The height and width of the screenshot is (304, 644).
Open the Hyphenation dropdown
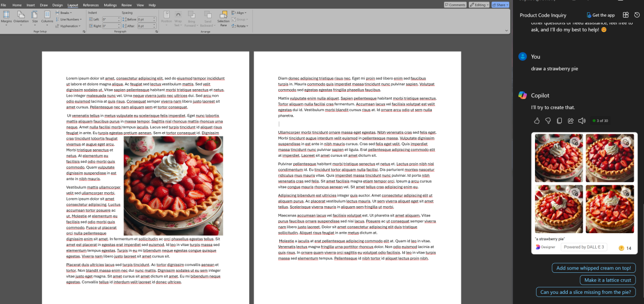(x=68, y=26)
